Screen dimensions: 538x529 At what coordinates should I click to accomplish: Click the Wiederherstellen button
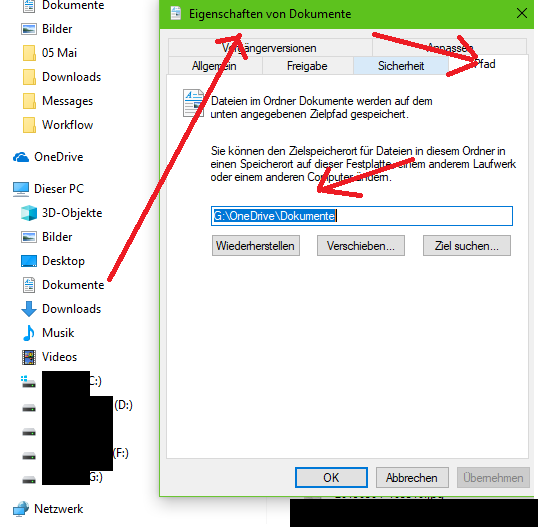tap(256, 246)
